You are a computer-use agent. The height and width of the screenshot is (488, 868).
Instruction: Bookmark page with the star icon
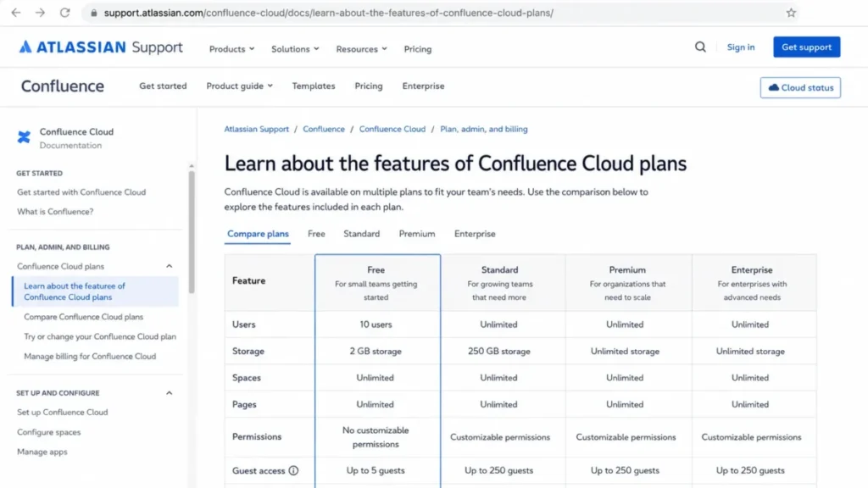click(791, 13)
